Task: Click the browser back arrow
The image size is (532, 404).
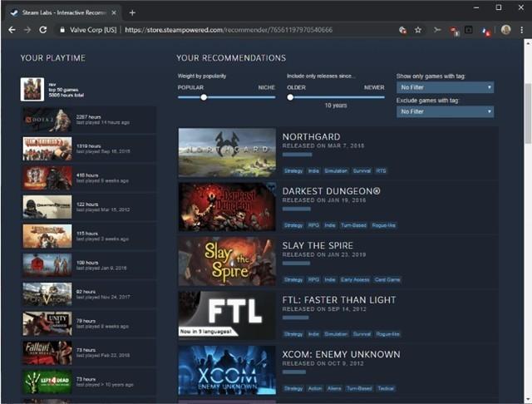Action: click(x=12, y=30)
